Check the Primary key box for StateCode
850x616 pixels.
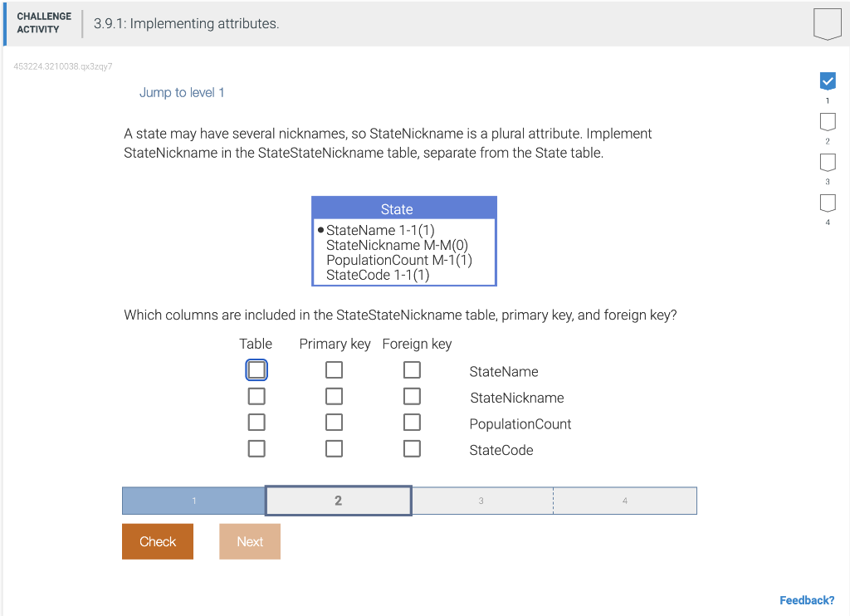pyautogui.click(x=334, y=448)
